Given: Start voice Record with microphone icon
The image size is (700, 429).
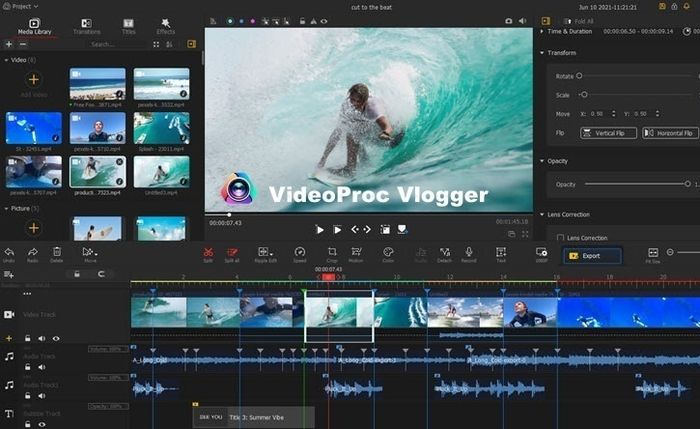Looking at the screenshot, I should (468, 255).
